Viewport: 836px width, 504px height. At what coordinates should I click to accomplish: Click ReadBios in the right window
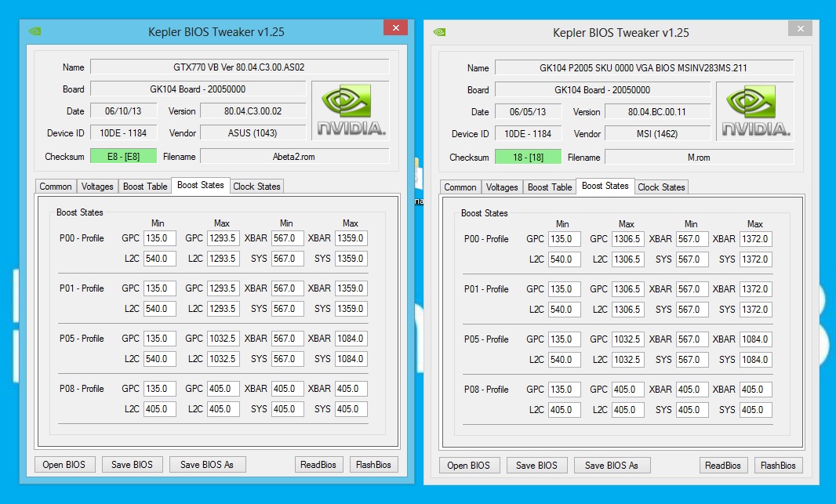click(723, 466)
